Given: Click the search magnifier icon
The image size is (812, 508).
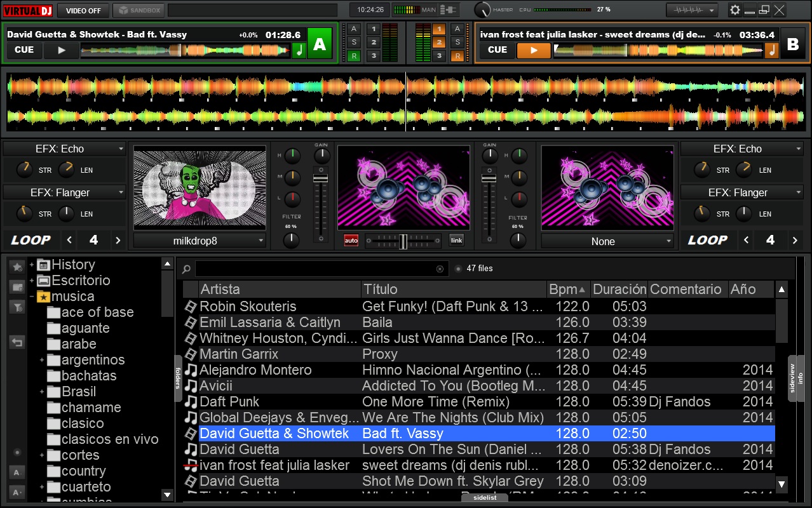Looking at the screenshot, I should tap(186, 269).
